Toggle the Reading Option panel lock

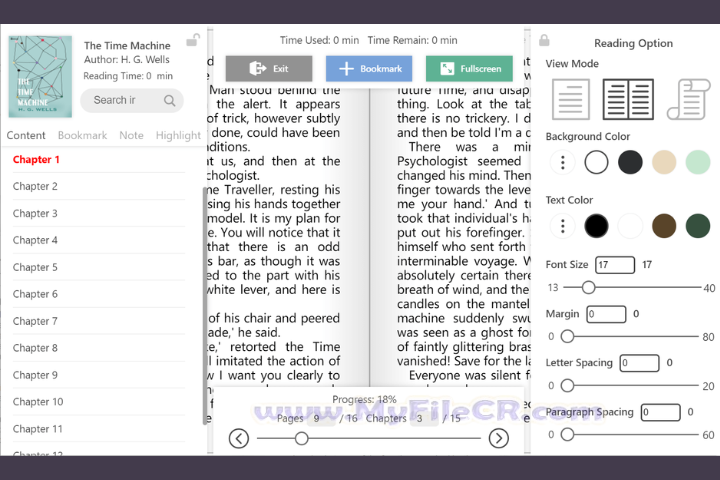point(544,40)
